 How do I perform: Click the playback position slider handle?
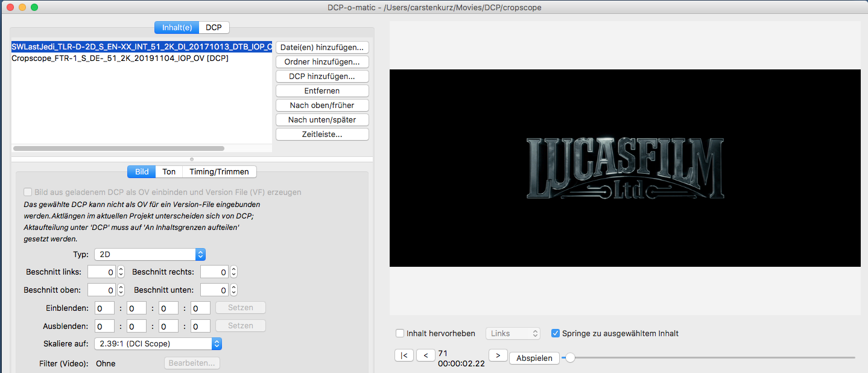point(569,357)
